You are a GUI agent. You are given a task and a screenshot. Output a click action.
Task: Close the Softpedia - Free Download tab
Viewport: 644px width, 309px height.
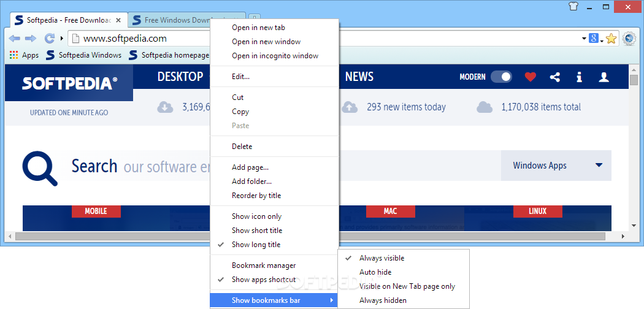coord(118,20)
